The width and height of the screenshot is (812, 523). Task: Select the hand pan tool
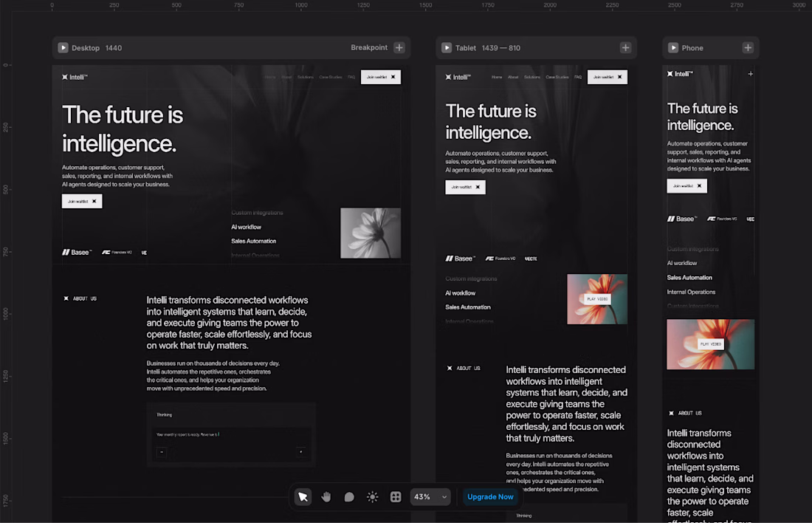[326, 496]
